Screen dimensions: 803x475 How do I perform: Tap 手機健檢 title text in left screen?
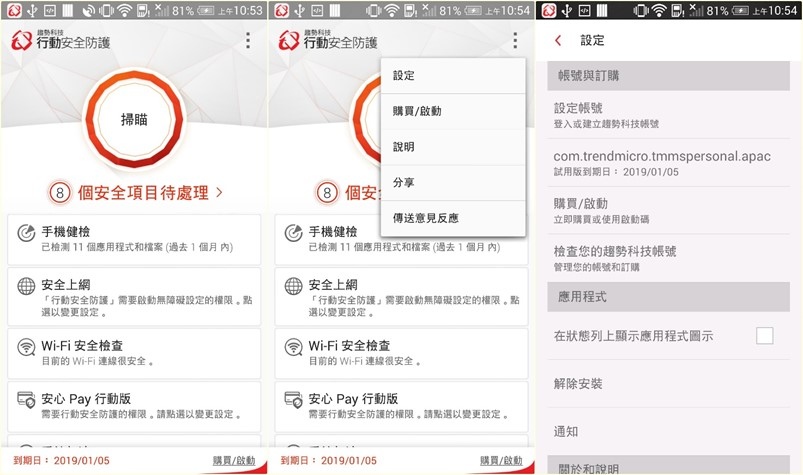pyautogui.click(x=66, y=232)
